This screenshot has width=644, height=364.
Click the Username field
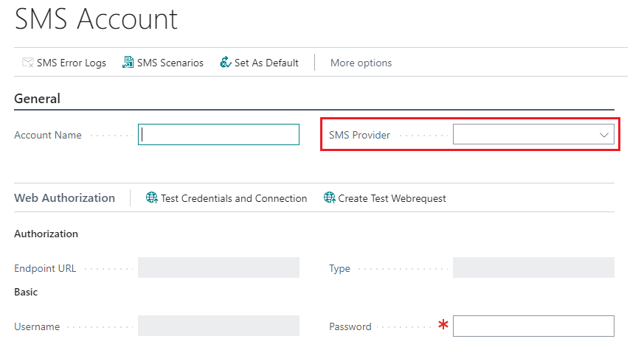pyautogui.click(x=218, y=326)
